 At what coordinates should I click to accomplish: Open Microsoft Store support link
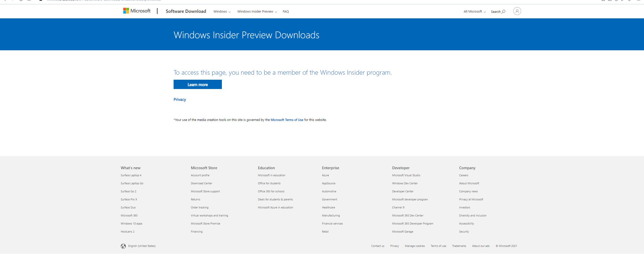click(206, 192)
